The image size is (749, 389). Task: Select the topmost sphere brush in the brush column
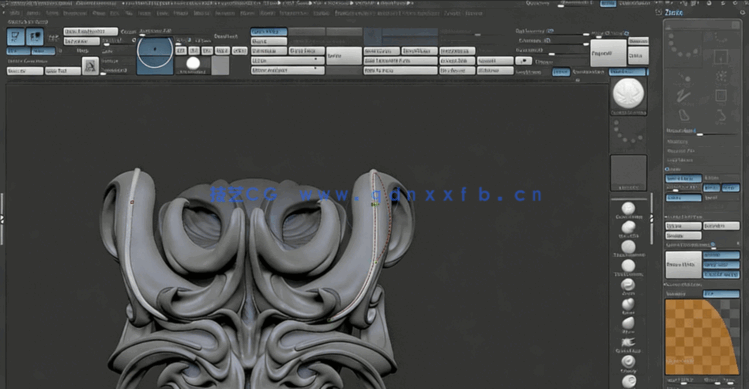628,208
